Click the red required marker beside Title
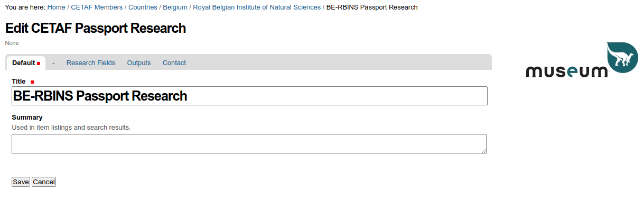Screen dimensions: 644x198 coord(32,82)
